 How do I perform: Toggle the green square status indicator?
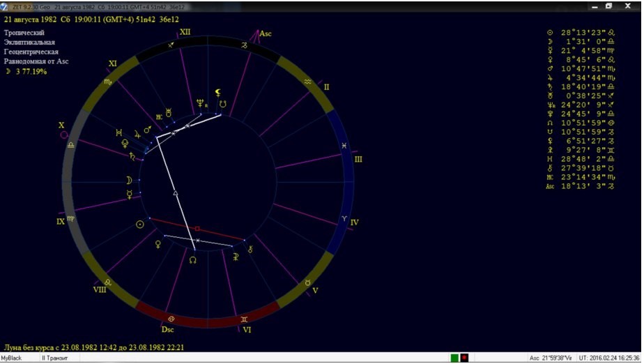(x=454, y=358)
